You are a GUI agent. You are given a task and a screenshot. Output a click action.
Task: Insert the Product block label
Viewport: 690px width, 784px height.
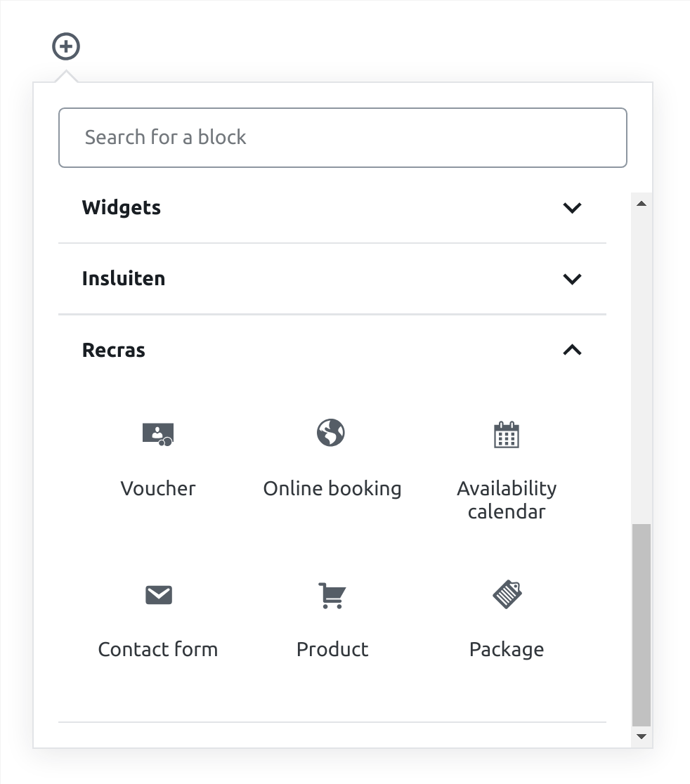332,650
